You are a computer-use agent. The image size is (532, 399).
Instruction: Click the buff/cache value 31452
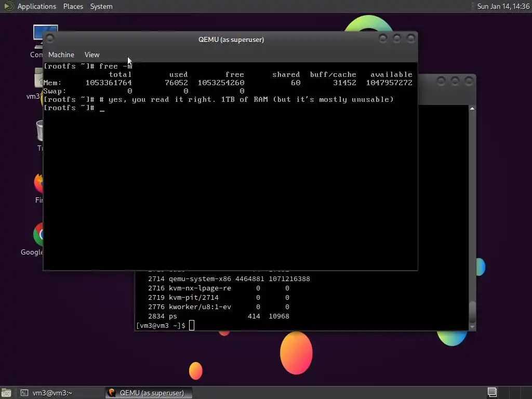click(344, 83)
